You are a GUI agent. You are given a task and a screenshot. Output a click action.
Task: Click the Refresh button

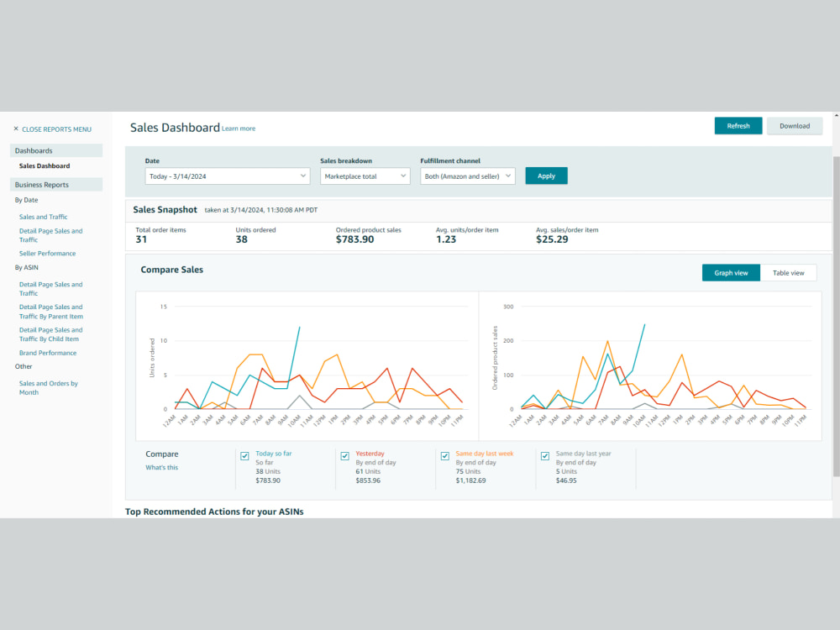click(x=738, y=126)
